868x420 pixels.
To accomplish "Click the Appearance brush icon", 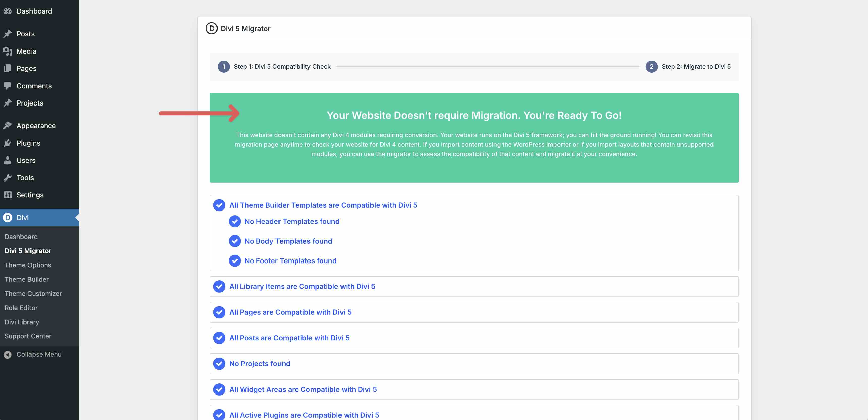I will [x=8, y=125].
